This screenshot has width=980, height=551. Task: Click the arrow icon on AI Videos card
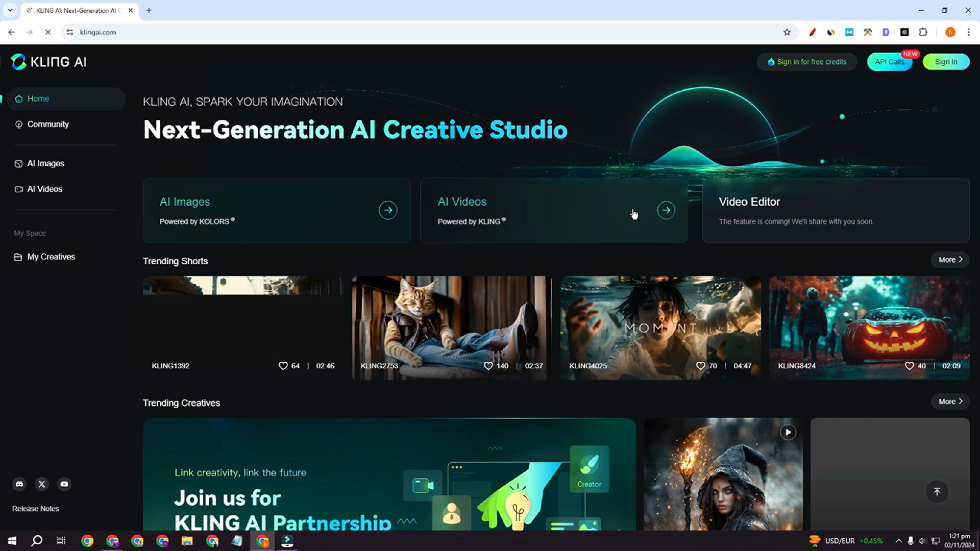coord(666,210)
